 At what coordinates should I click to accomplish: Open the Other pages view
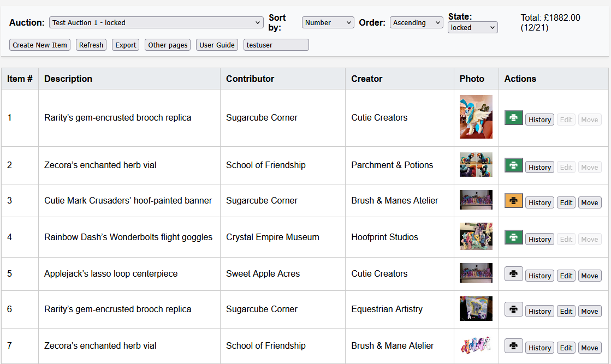pos(167,45)
